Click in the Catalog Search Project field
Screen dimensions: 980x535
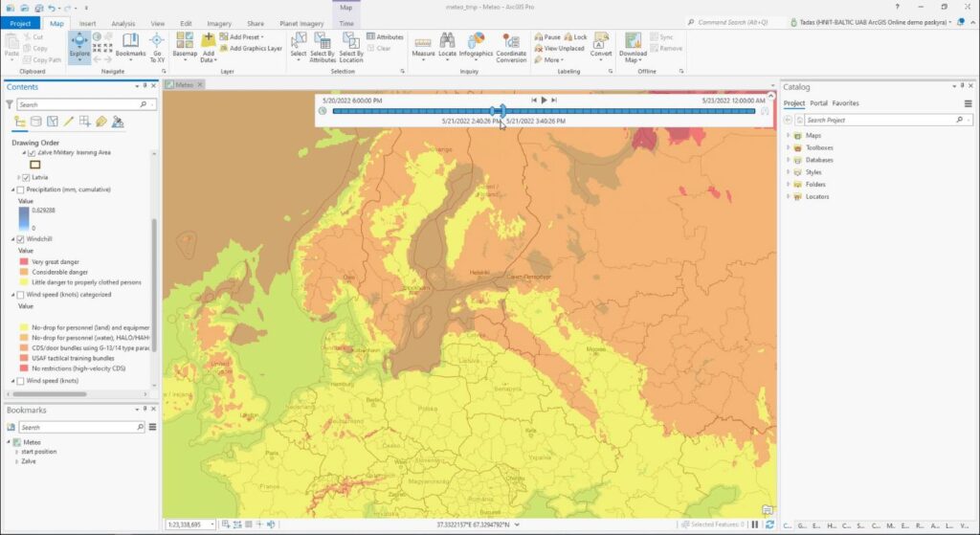click(876, 121)
